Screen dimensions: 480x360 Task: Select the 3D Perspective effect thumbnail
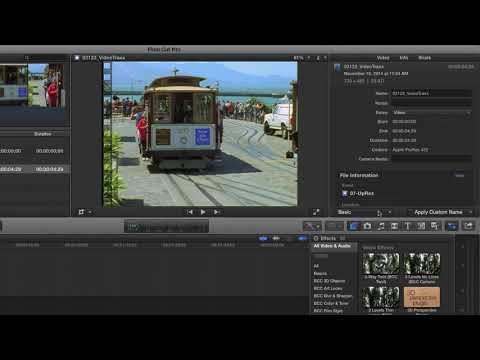point(422,297)
